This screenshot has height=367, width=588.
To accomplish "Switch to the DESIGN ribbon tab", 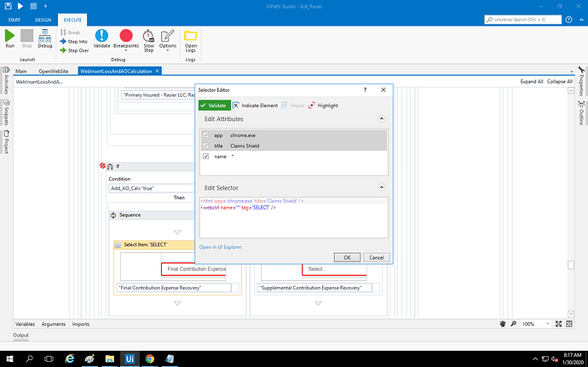I will point(43,20).
